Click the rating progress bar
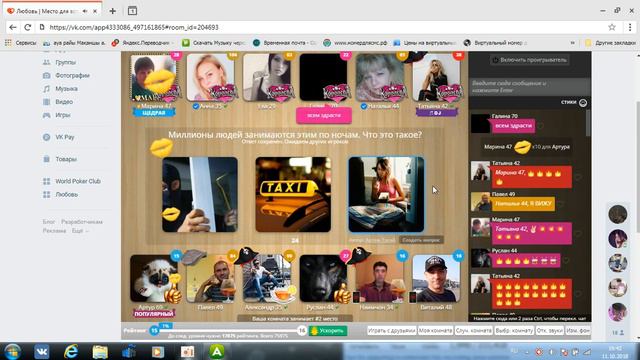640x360 pixels. (228, 331)
